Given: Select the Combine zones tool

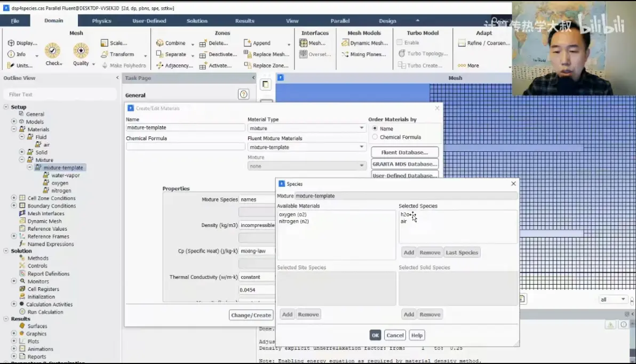Looking at the screenshot, I should coord(160,43).
